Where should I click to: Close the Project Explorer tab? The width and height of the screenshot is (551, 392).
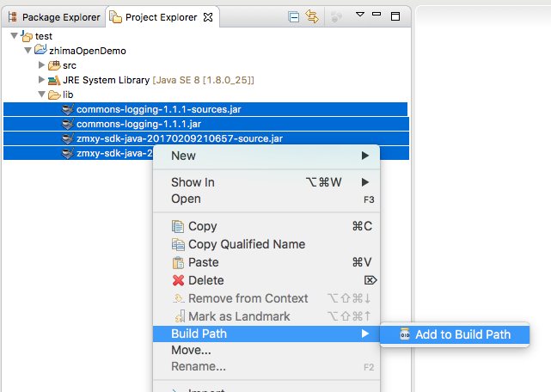click(x=208, y=17)
